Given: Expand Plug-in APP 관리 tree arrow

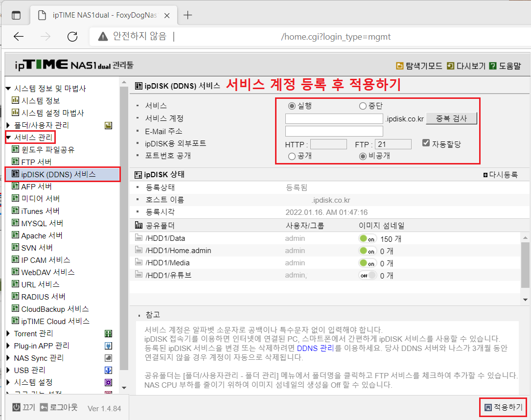Looking at the screenshot, I should [8, 346].
